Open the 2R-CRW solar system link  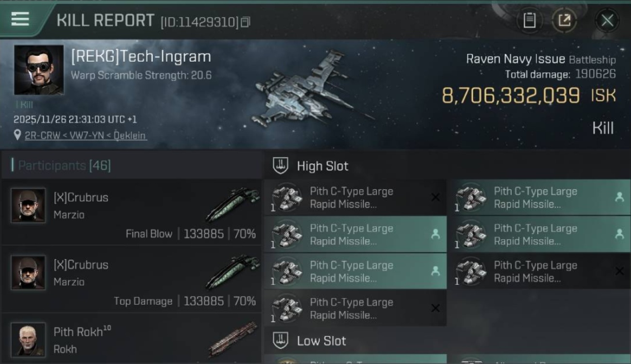pos(39,135)
